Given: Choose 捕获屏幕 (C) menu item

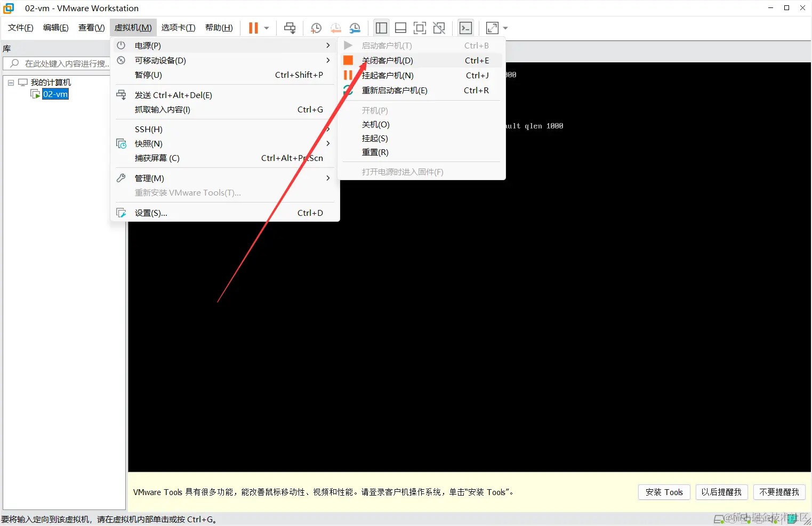Looking at the screenshot, I should [x=224, y=158].
